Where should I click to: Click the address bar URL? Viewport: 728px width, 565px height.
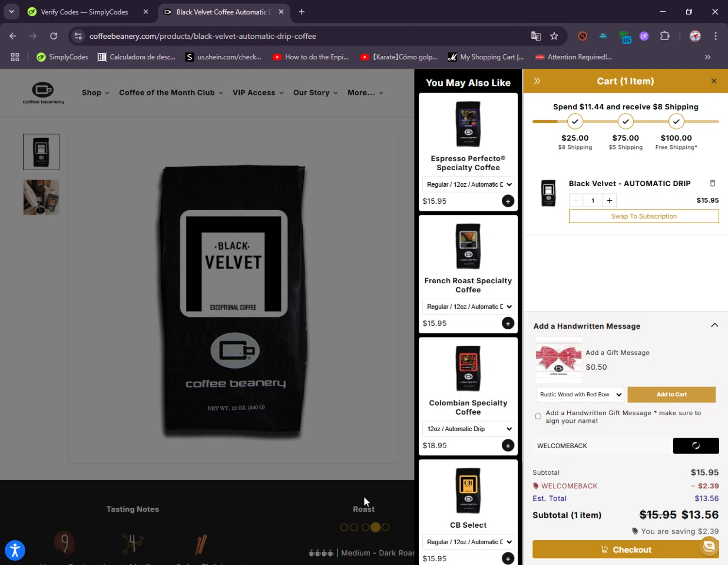pyautogui.click(x=202, y=36)
